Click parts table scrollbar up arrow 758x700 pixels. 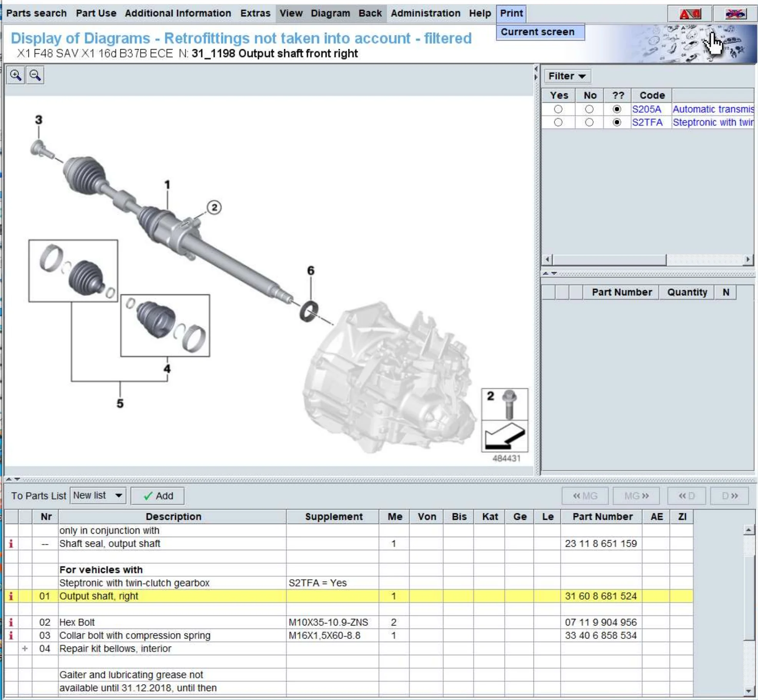748,530
